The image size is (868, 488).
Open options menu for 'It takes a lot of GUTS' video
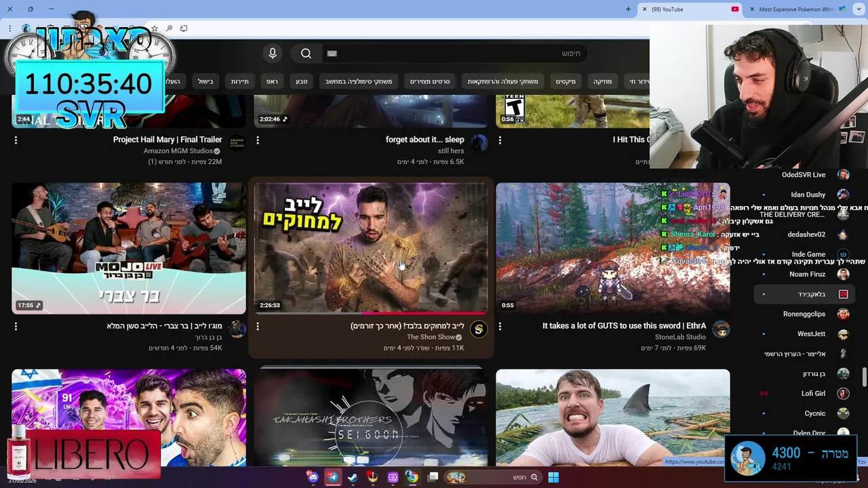tap(500, 327)
